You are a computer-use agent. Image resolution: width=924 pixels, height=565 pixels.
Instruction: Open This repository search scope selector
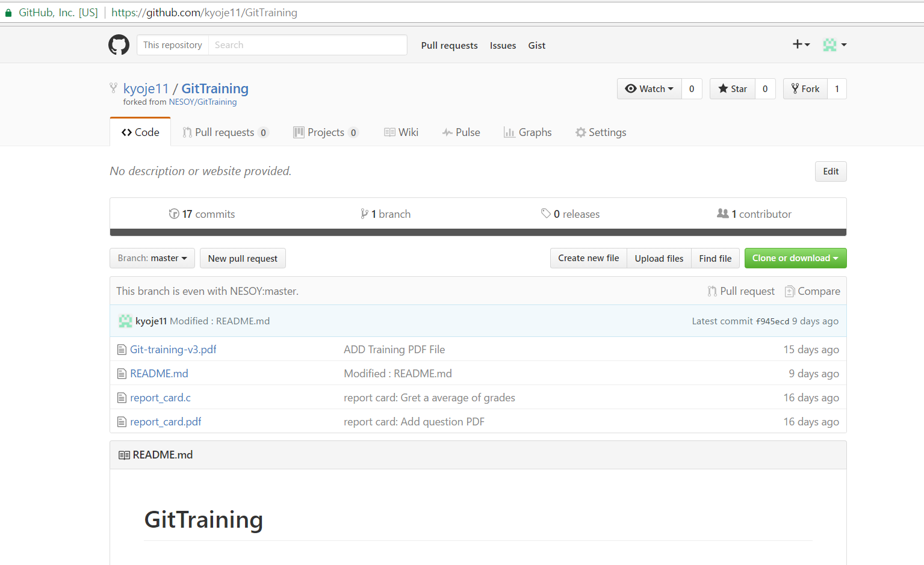(x=173, y=45)
